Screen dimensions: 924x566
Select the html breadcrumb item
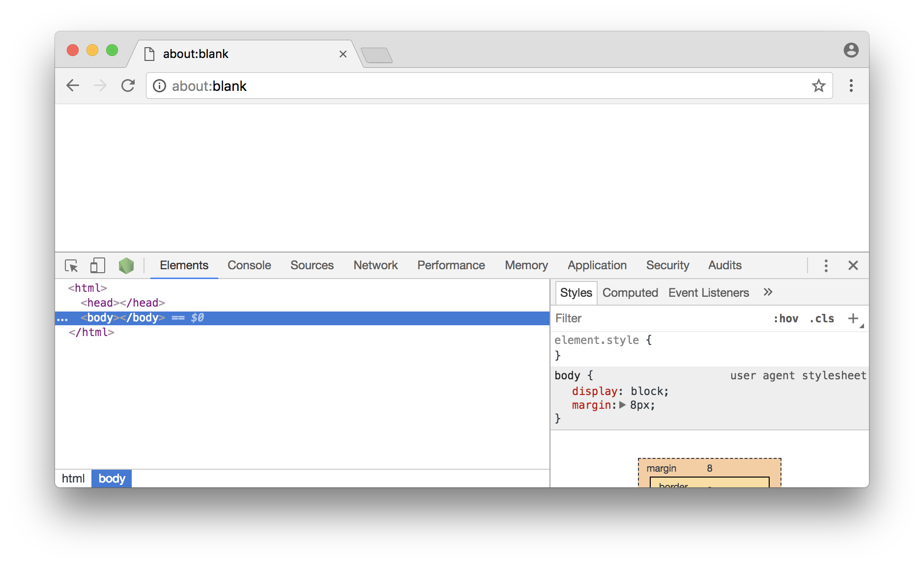[x=73, y=478]
